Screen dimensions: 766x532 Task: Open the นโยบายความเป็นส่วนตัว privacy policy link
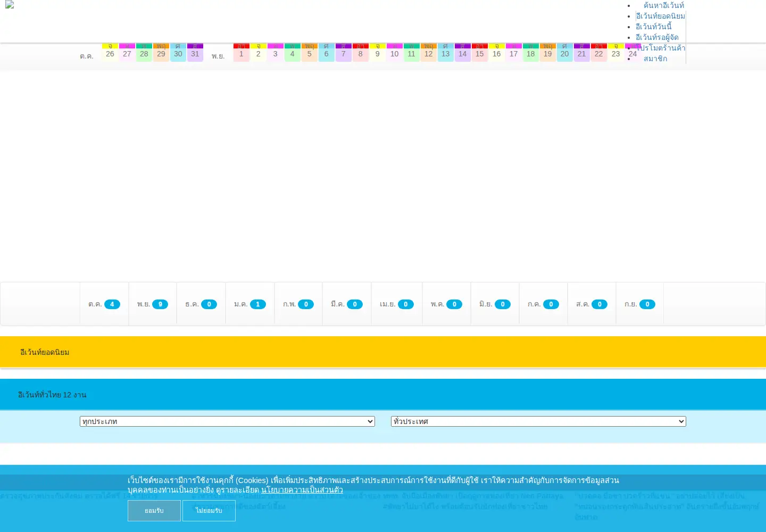302,490
